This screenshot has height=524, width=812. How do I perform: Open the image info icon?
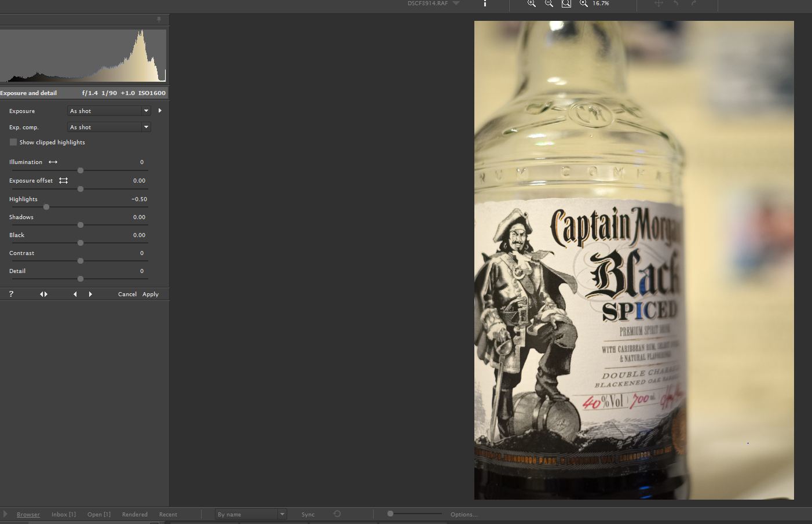[x=485, y=3]
